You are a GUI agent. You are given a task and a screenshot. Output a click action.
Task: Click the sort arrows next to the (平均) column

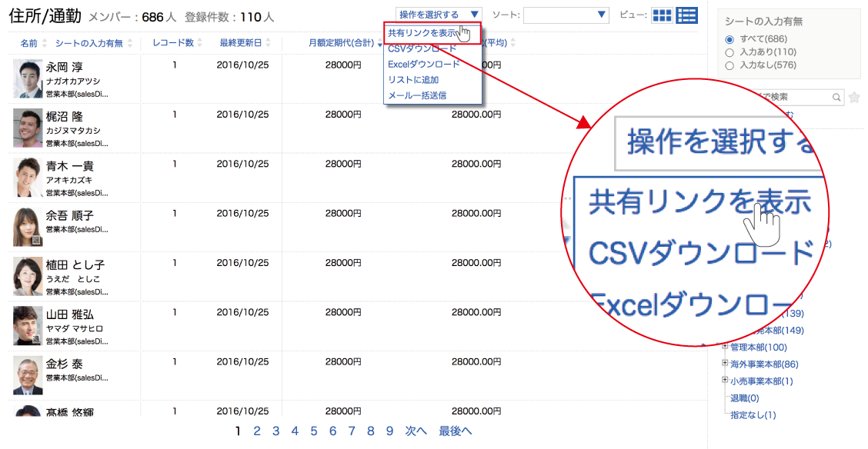pos(513,43)
